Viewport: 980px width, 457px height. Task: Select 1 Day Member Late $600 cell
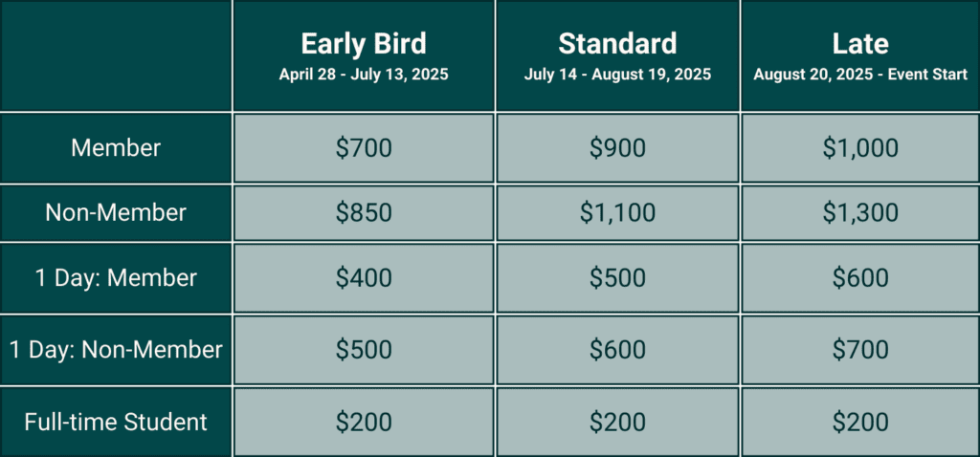click(860, 278)
